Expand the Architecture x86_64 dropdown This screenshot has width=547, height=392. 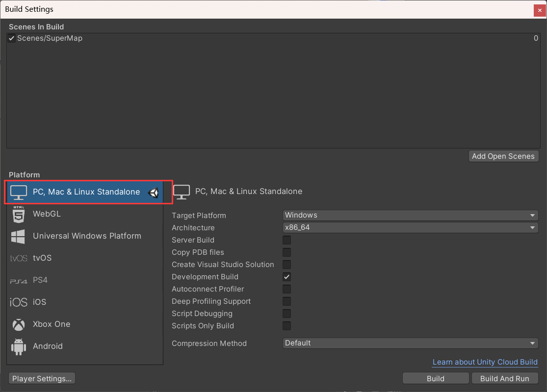410,227
